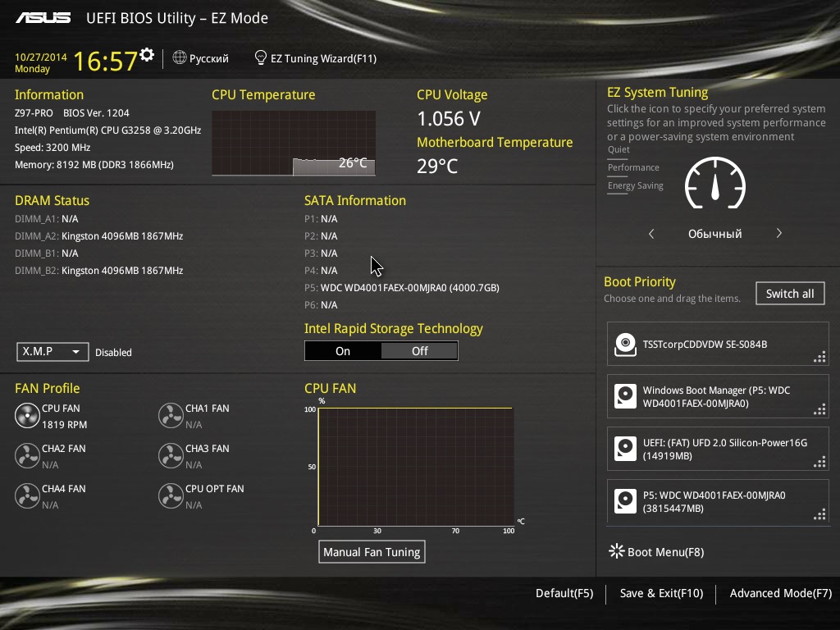Image resolution: width=840 pixels, height=630 pixels.
Task: Grab the drag handle of TSSTcorp entry
Action: pyautogui.click(x=819, y=357)
